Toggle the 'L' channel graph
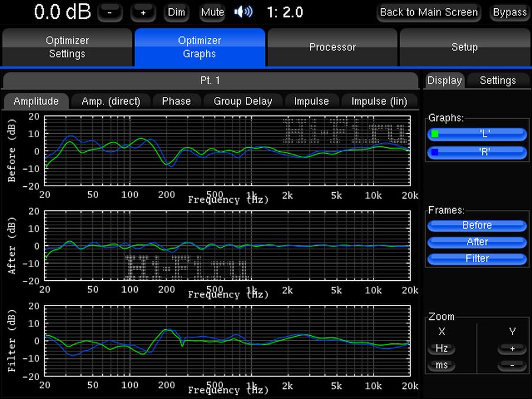 (x=477, y=134)
